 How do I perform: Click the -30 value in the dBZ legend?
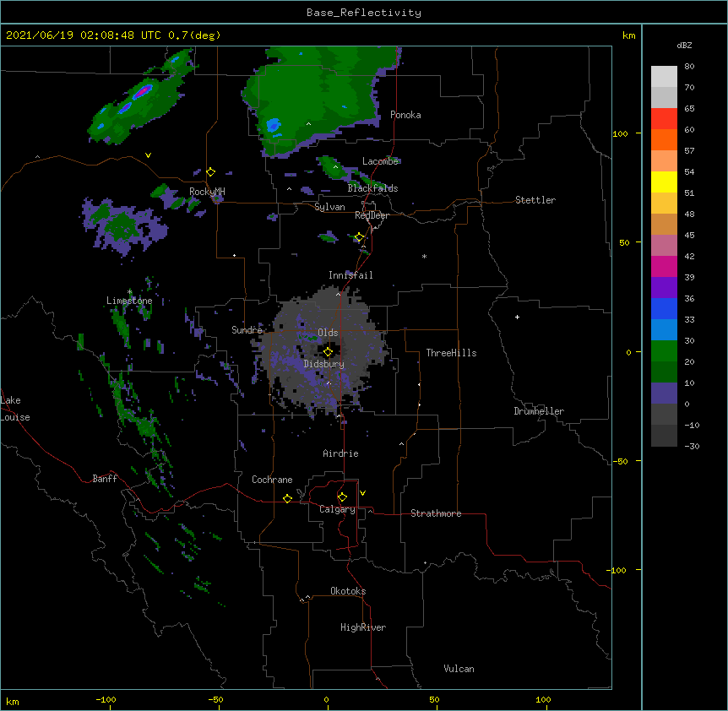point(692,447)
